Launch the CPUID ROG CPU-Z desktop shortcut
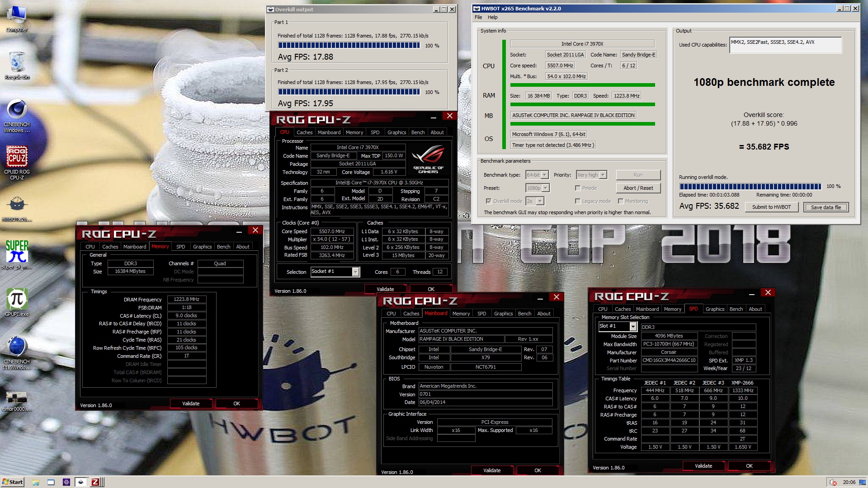 click(17, 163)
